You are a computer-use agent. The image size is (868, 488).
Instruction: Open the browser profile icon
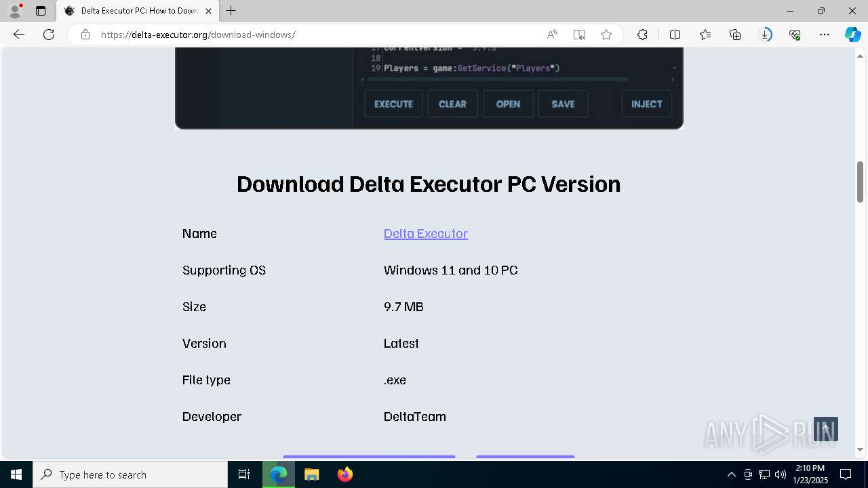click(x=15, y=11)
